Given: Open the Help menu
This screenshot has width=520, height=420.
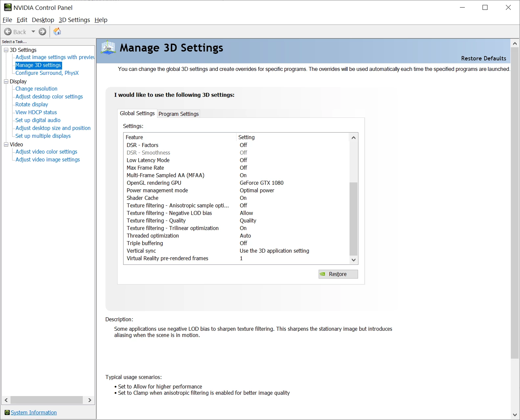Looking at the screenshot, I should pyautogui.click(x=101, y=20).
